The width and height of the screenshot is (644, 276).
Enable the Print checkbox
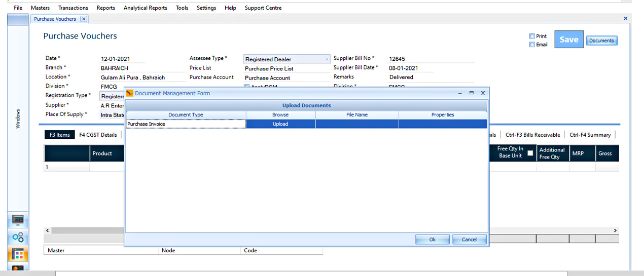click(532, 36)
